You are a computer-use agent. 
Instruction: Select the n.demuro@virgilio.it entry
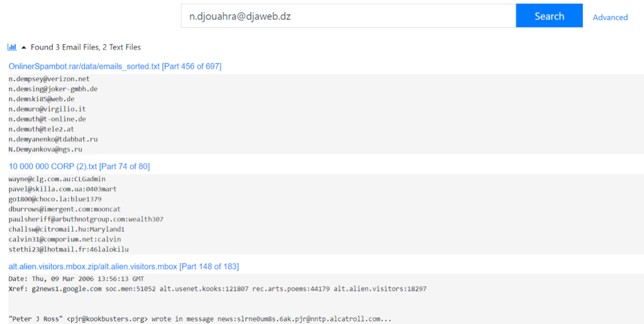point(47,109)
